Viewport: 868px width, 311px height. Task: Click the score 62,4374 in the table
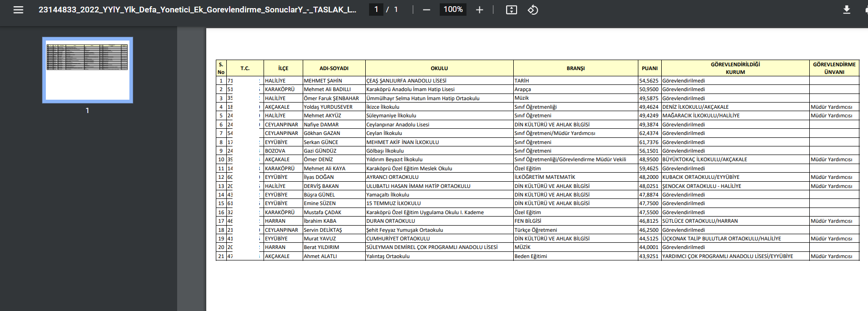pyautogui.click(x=648, y=133)
